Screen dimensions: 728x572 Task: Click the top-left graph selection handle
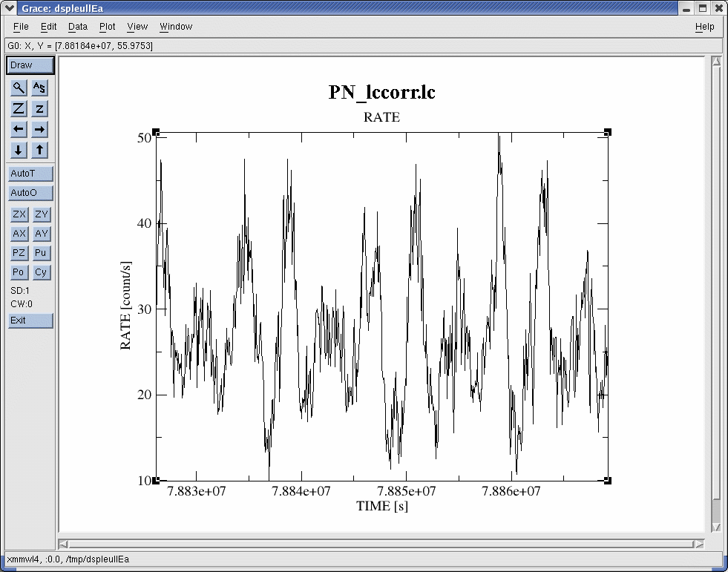click(x=156, y=132)
